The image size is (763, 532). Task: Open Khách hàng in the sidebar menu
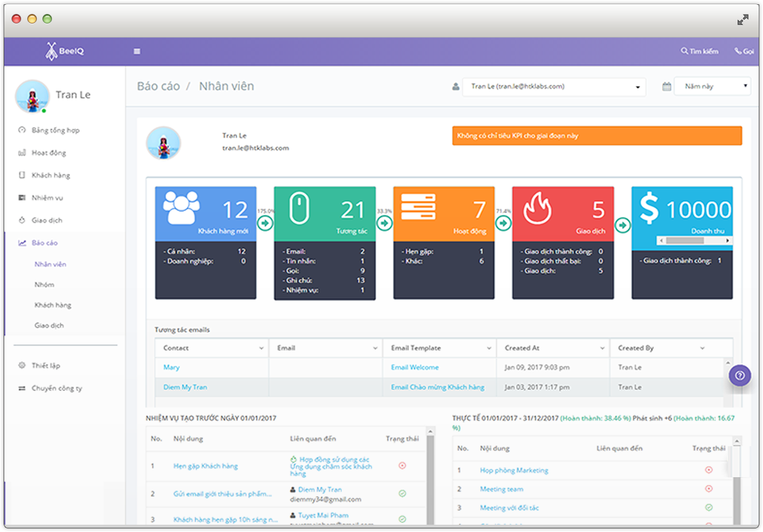(x=51, y=176)
